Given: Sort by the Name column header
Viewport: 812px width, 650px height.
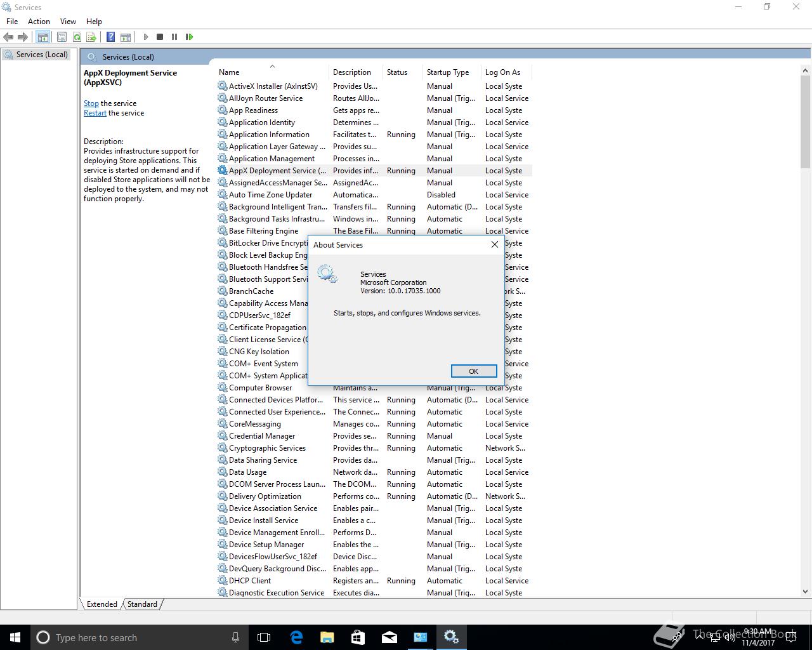Looking at the screenshot, I should (x=273, y=72).
